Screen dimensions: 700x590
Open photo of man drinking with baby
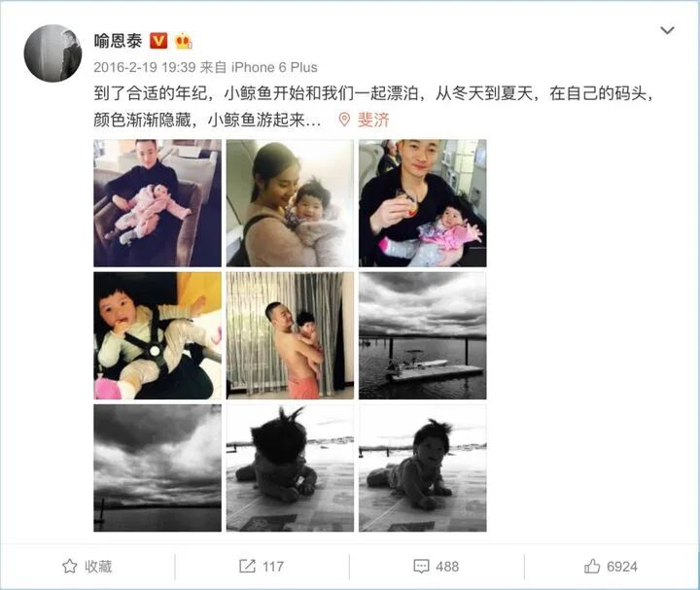coord(422,203)
